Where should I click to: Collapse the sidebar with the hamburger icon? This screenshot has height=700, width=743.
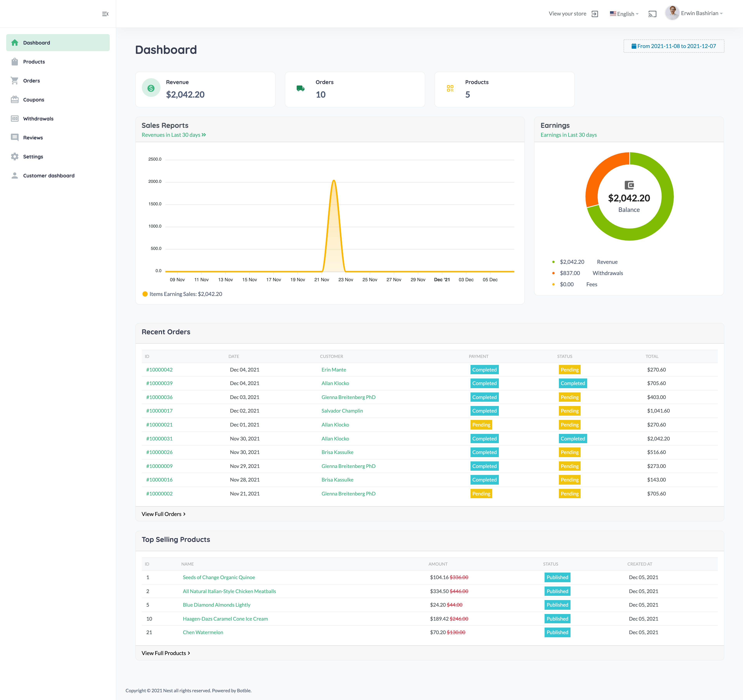click(x=105, y=14)
